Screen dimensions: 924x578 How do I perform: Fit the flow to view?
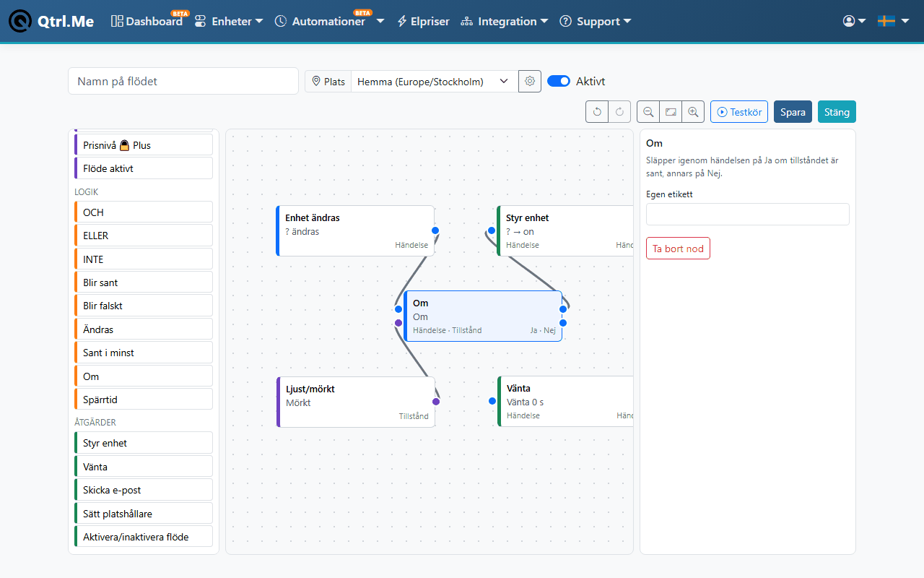(671, 112)
